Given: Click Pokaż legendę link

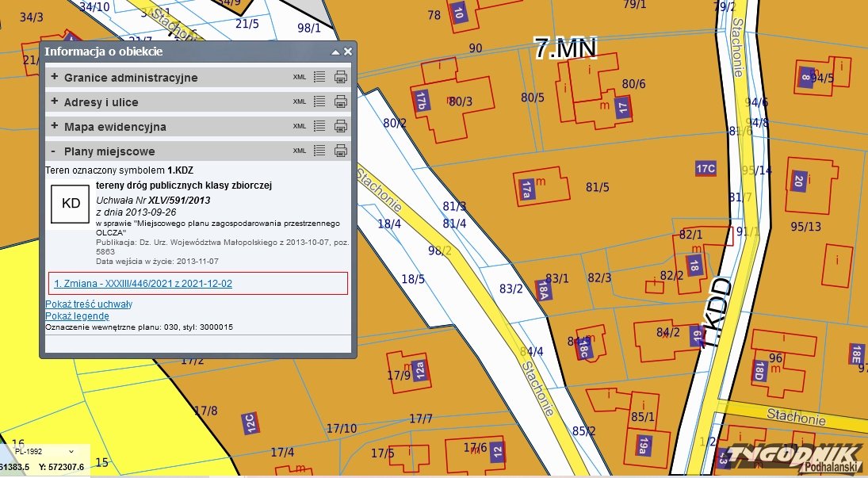Looking at the screenshot, I should [77, 315].
